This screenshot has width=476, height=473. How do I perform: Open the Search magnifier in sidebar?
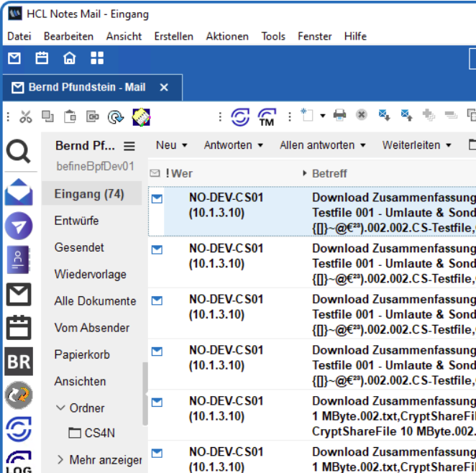pos(19,151)
